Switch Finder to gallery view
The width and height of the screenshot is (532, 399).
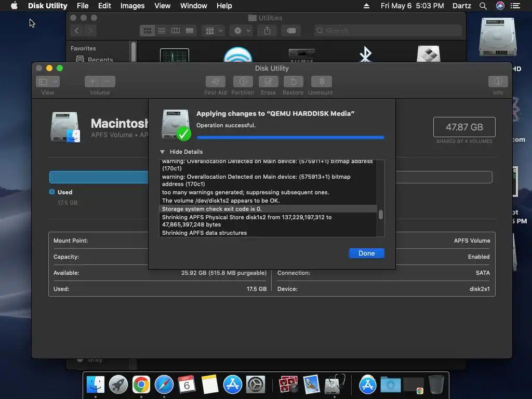pos(190,31)
